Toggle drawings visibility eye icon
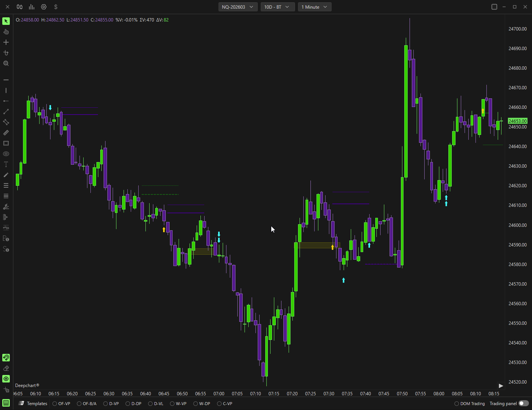 click(x=6, y=379)
